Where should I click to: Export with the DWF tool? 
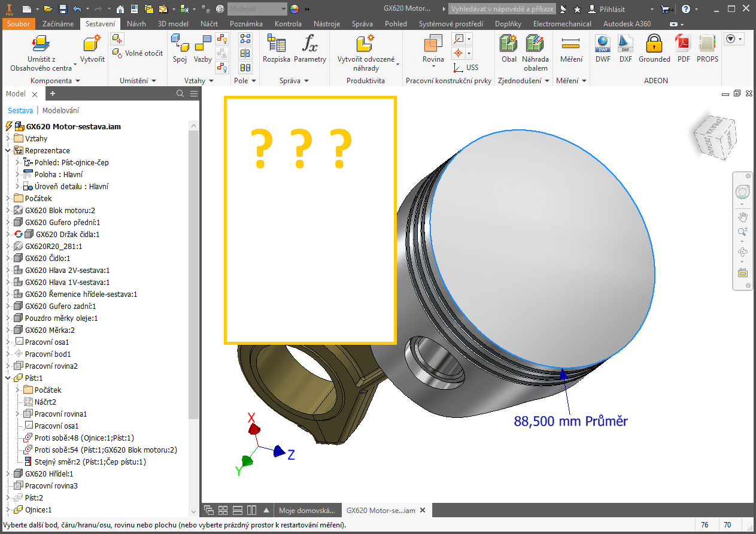(x=603, y=49)
